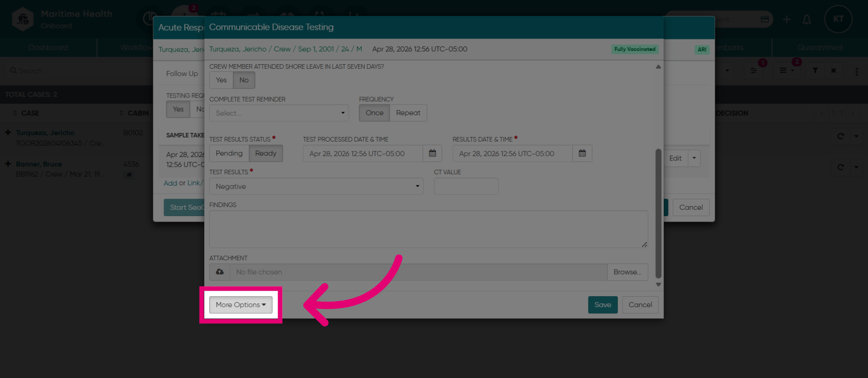Expand the Banner, Bruce row plus icon
The height and width of the screenshot is (378, 868).
(8, 164)
